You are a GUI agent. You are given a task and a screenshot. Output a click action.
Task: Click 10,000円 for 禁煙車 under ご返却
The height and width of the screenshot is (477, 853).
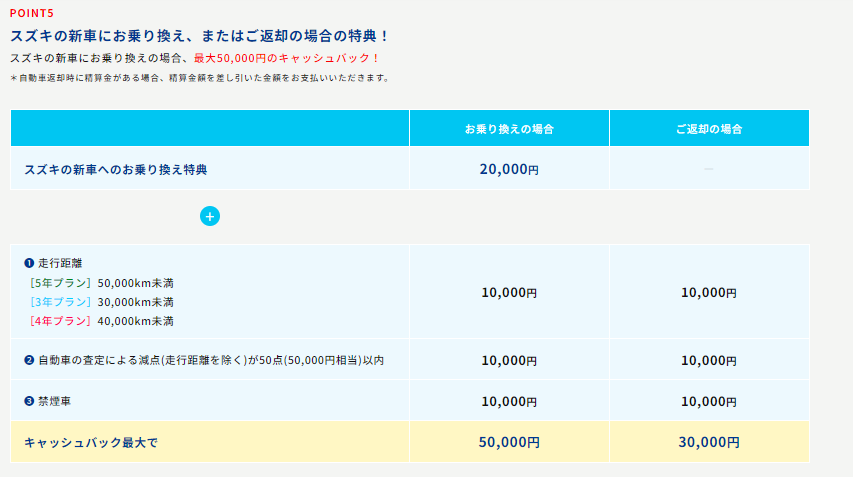click(x=709, y=401)
